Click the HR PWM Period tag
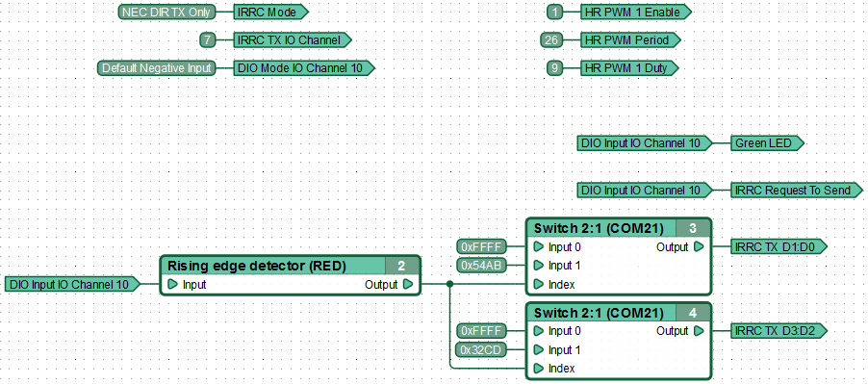The height and width of the screenshot is (384, 868). (630, 39)
